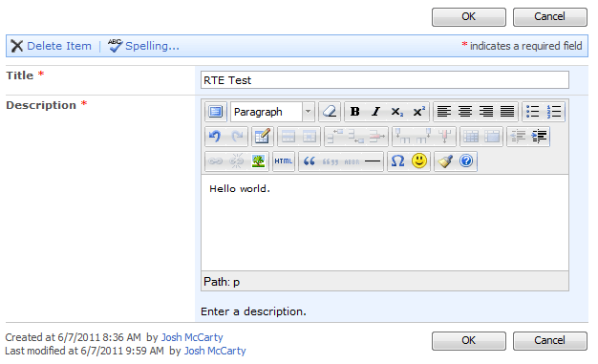
Task: Insert a new table
Action: pos(263,137)
